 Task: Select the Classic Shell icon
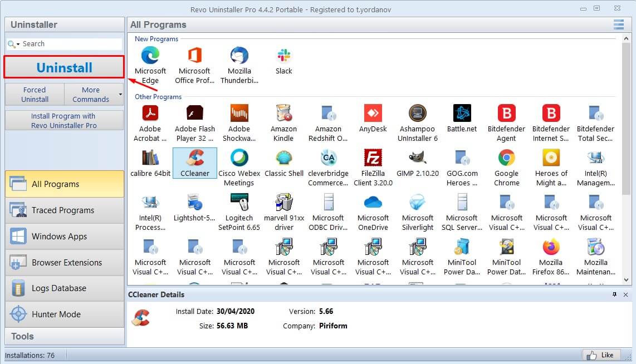pos(284,158)
